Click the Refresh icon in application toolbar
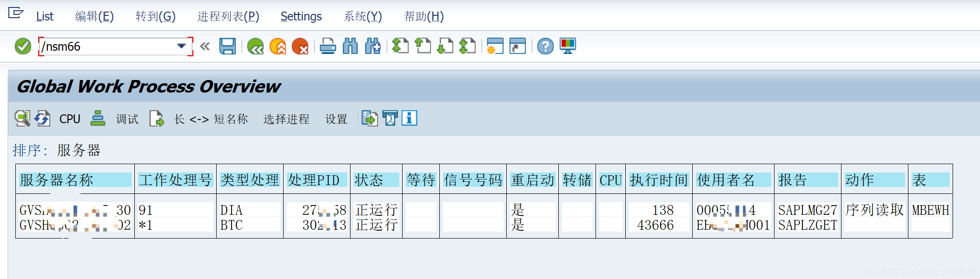 click(42, 119)
